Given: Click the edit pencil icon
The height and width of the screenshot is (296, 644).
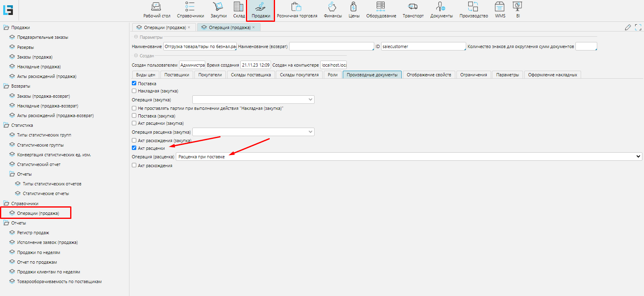Looking at the screenshot, I should [x=628, y=27].
